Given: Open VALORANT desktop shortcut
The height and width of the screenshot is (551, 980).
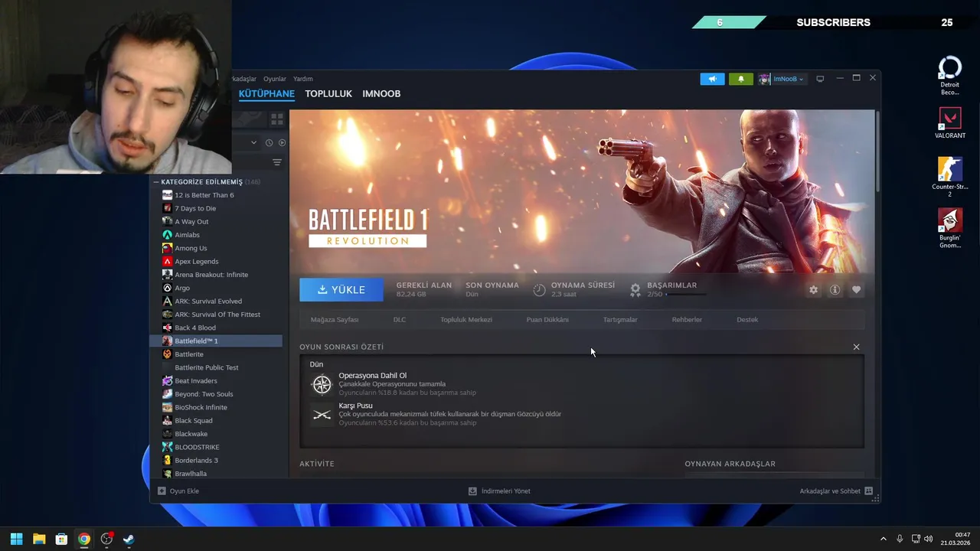Looking at the screenshot, I should (x=950, y=123).
